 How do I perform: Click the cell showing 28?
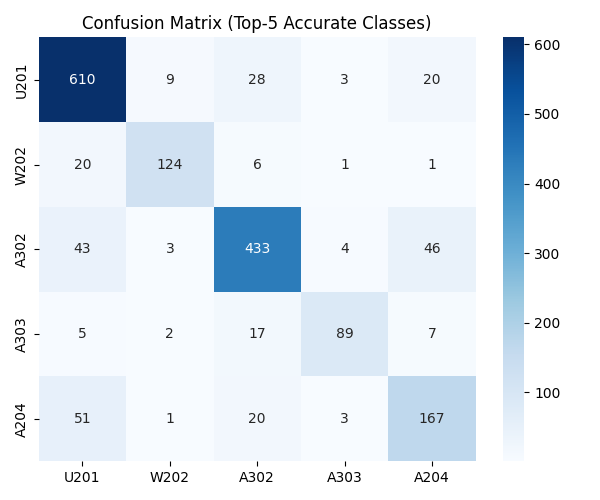pyautogui.click(x=257, y=80)
